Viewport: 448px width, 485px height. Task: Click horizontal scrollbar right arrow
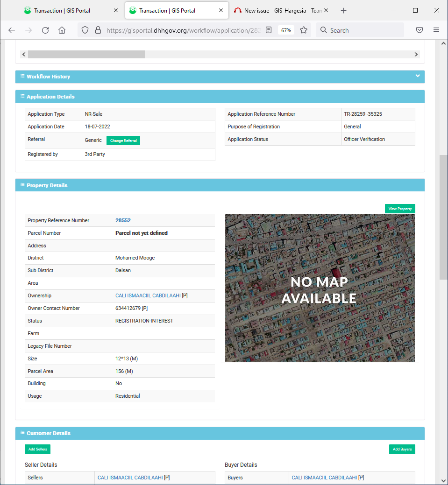[x=416, y=55]
